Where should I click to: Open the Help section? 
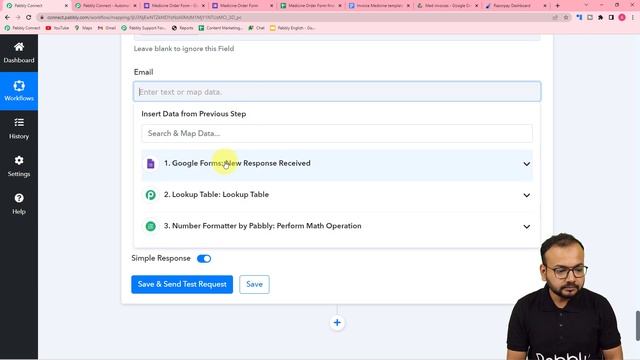19,204
